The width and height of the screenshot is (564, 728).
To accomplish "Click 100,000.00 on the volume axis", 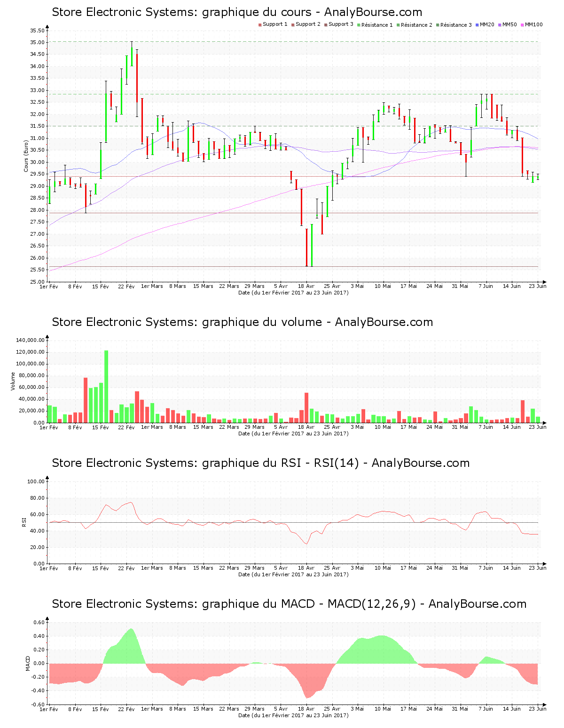I will click(31, 364).
